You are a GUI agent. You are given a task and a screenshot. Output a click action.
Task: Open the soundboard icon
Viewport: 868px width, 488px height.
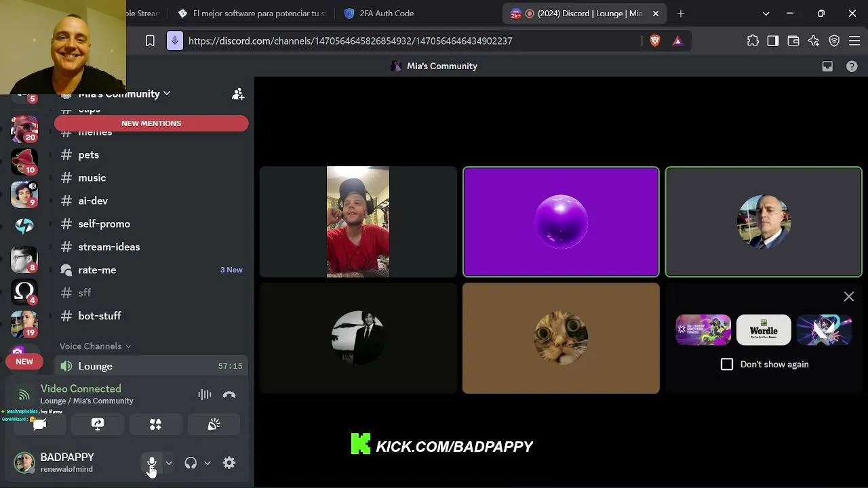[x=214, y=424]
